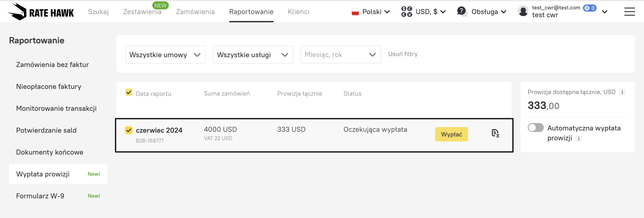Toggle the Automatyczna wypłata prowizji switch
The height and width of the screenshot is (218, 644).
click(x=536, y=128)
